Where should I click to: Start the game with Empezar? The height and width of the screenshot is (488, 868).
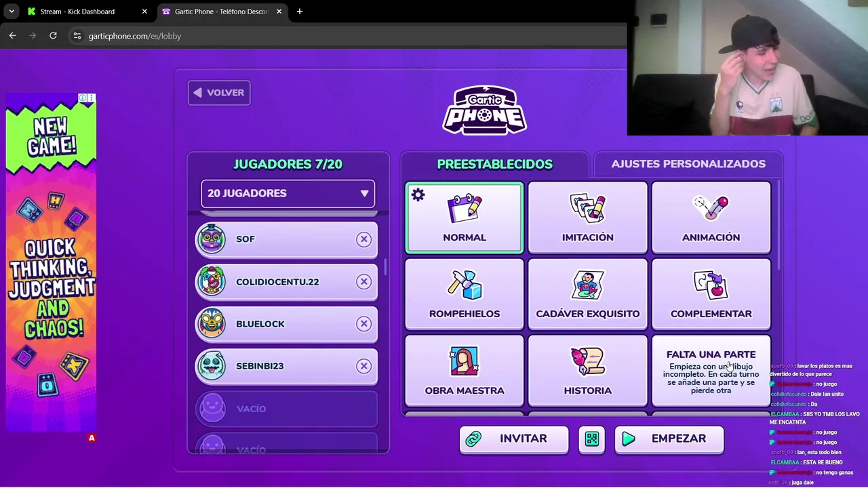coord(669,439)
